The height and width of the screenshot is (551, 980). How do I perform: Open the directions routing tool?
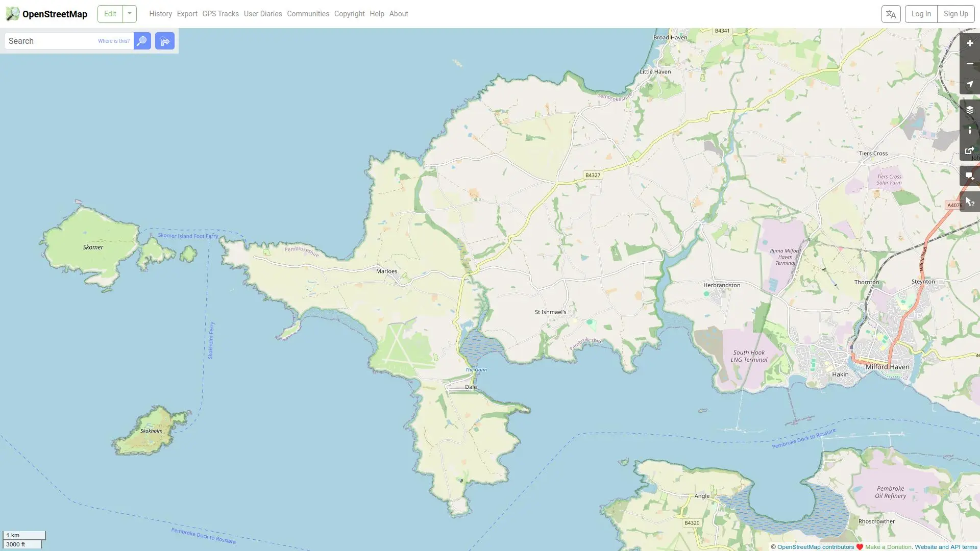point(164,41)
